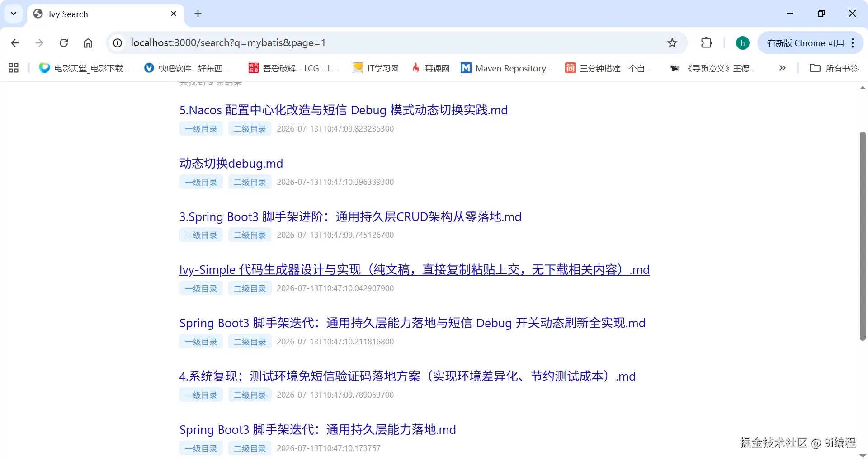Screen dimensions: 868x461
Task: Click timestamp 2026-07-13T10:47:10.042907900
Action: pyautogui.click(x=335, y=288)
